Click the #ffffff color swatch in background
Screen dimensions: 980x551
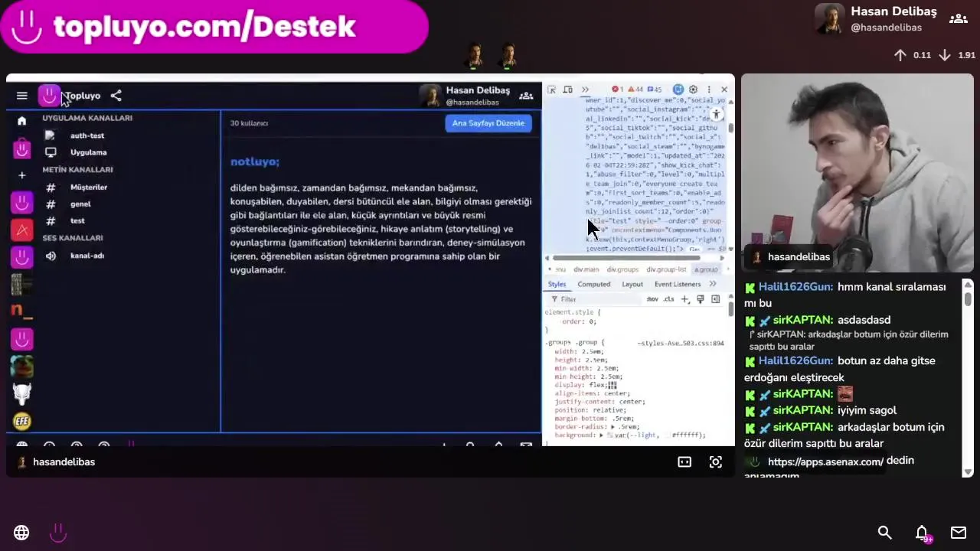click(x=668, y=435)
